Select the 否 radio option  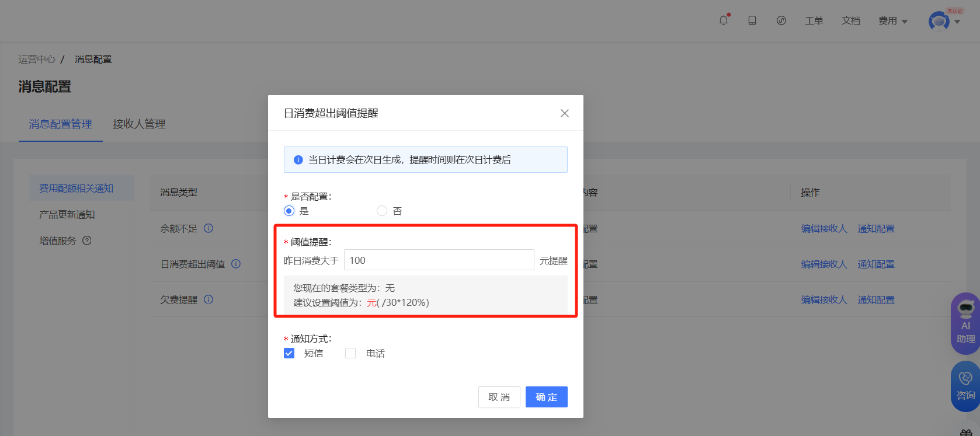pos(382,211)
